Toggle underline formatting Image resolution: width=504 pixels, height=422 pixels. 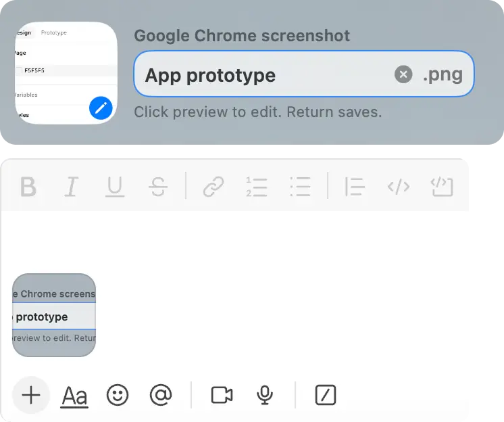point(115,187)
